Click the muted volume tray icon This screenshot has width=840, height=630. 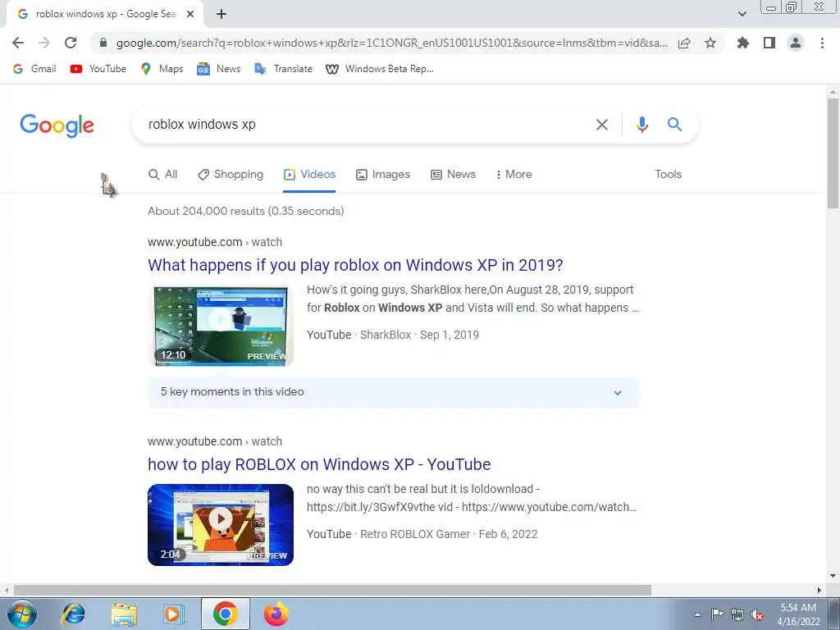pyautogui.click(x=757, y=615)
